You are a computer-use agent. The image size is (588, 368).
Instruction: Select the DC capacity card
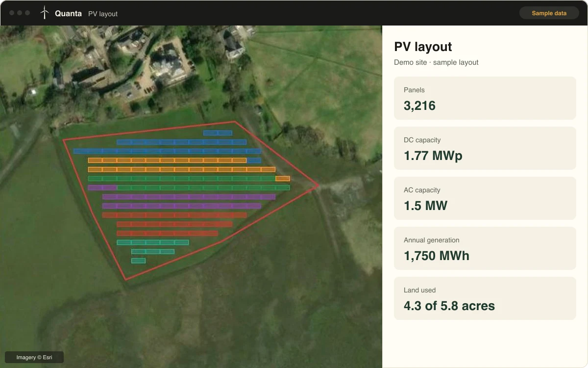485,148
